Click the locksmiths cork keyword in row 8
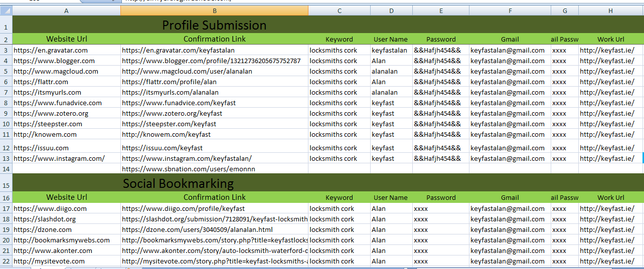644x269 pixels. tap(340, 103)
